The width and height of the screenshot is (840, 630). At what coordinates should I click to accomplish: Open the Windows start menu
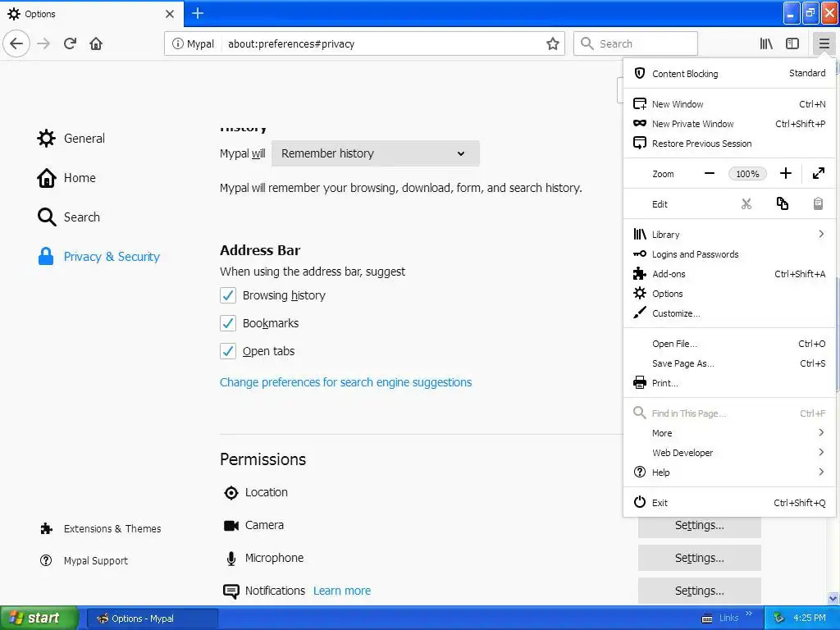point(39,618)
